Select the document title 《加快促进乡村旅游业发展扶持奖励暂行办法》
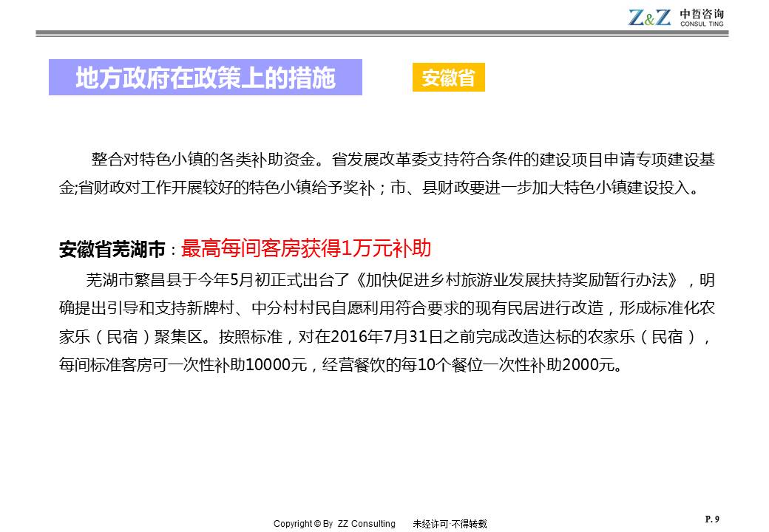 click(516, 282)
